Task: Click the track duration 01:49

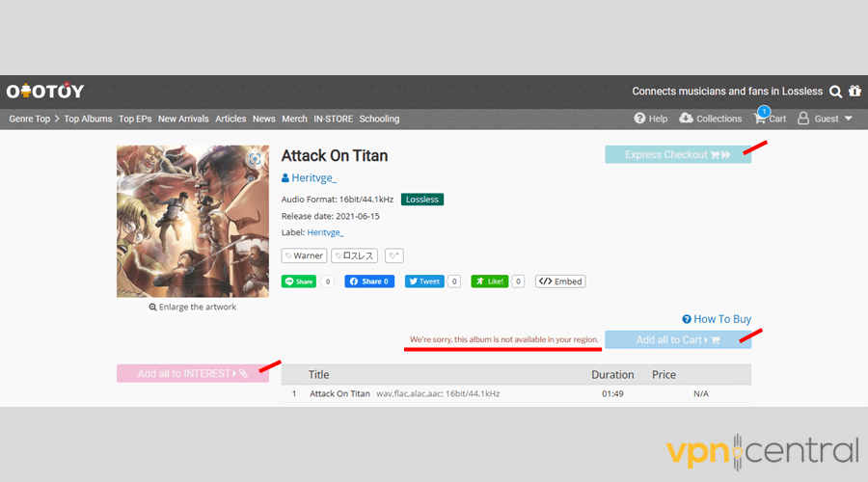Action: [x=612, y=394]
